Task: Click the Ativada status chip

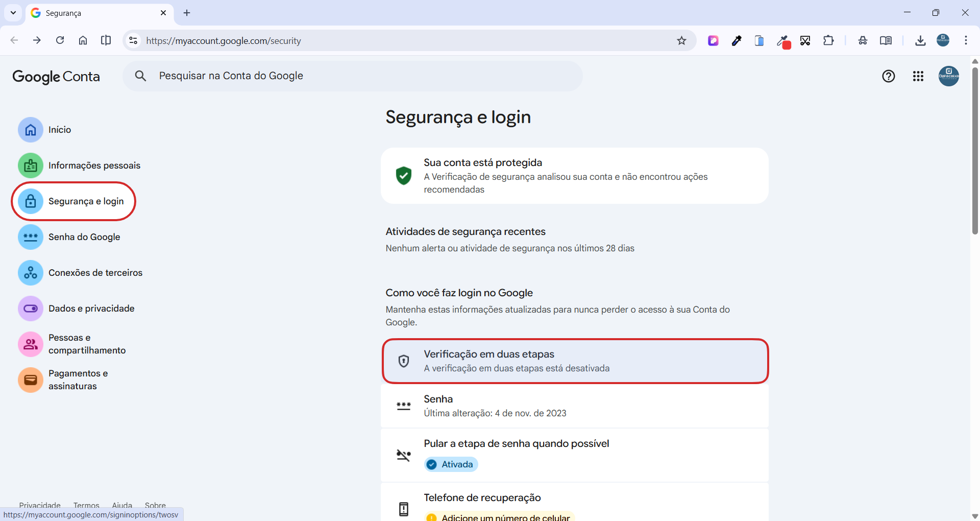Action: (x=451, y=464)
